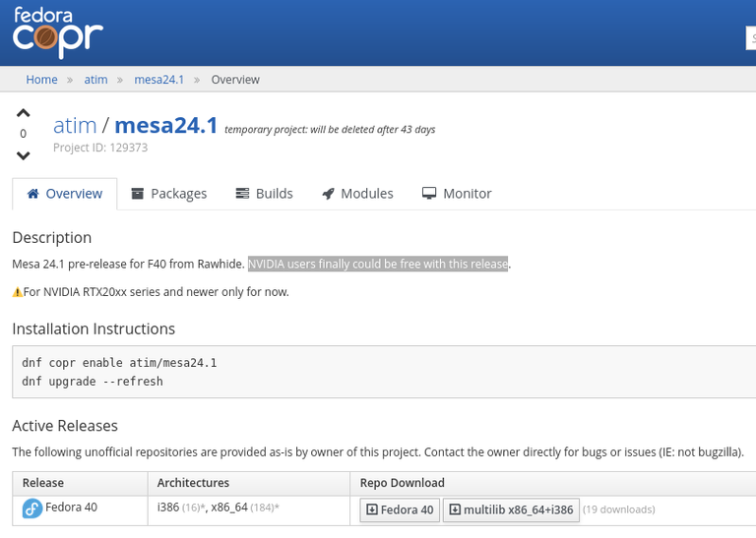Click the dnf installation command box

[x=384, y=372]
